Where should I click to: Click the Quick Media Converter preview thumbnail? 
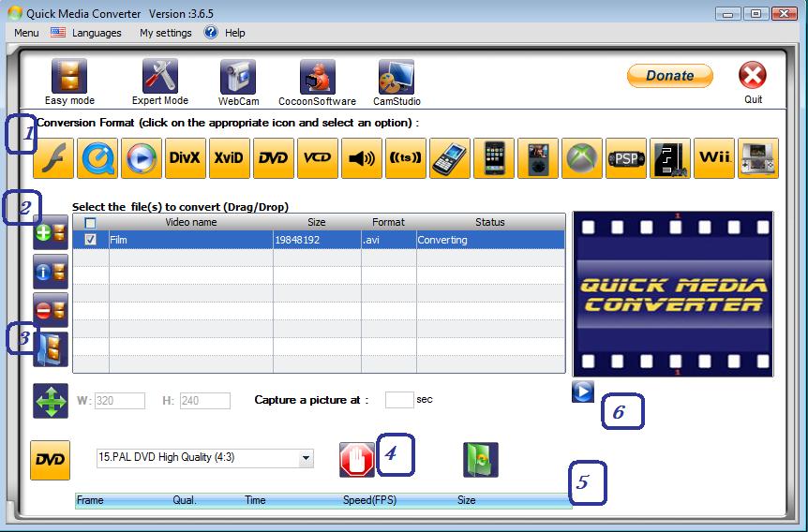(673, 294)
